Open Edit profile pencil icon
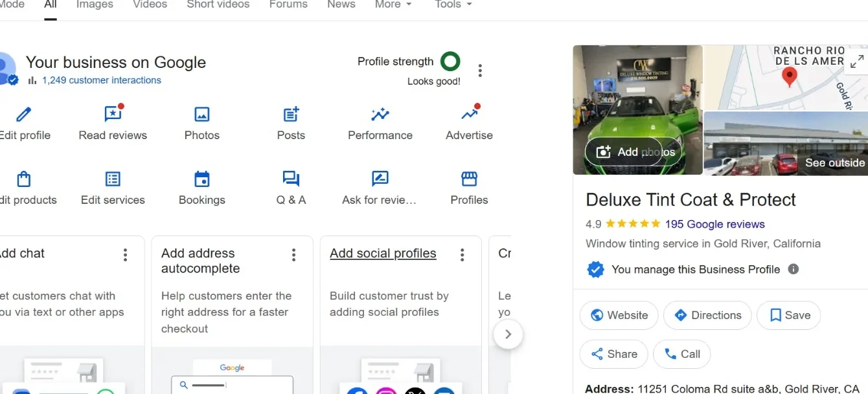The height and width of the screenshot is (394, 868). [23, 115]
